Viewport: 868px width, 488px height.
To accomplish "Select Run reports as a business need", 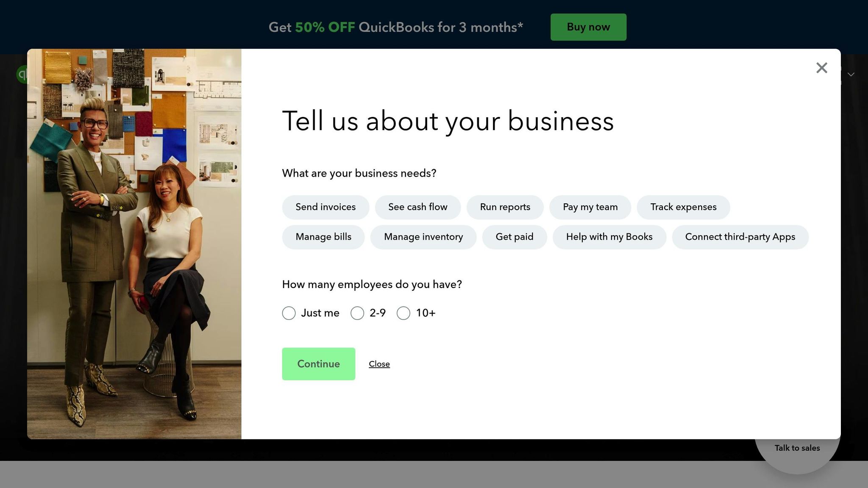I will 505,207.
